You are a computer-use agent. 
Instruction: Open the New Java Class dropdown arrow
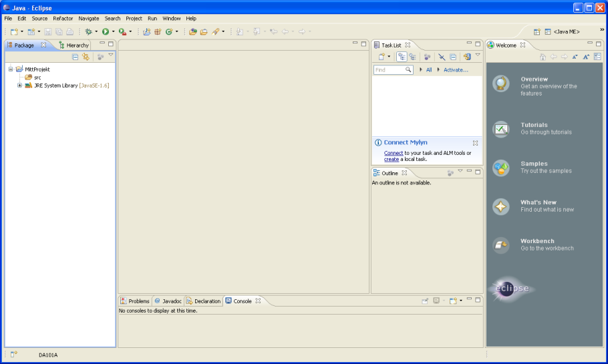[x=177, y=32]
